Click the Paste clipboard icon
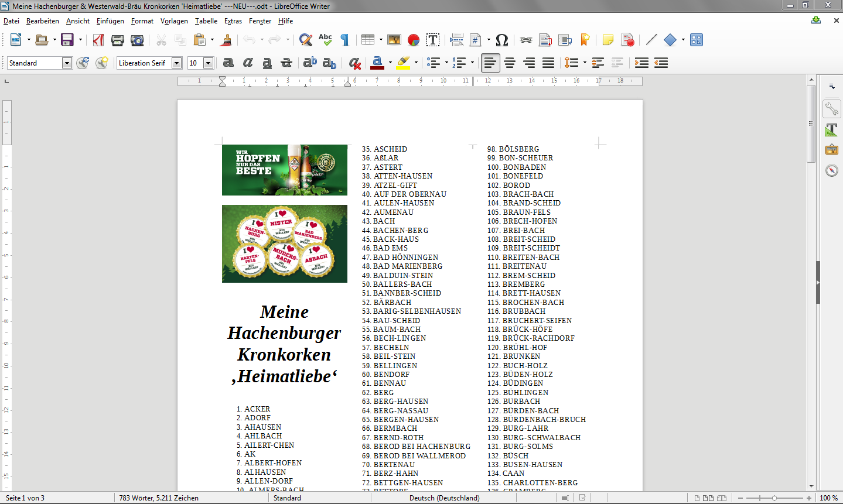Screen dimensions: 843x504 200,40
